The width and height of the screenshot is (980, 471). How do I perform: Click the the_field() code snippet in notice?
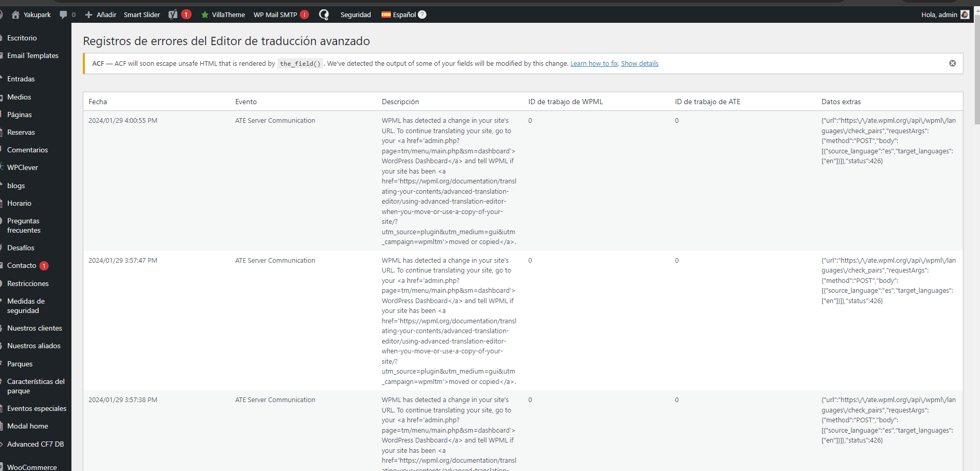tap(300, 64)
